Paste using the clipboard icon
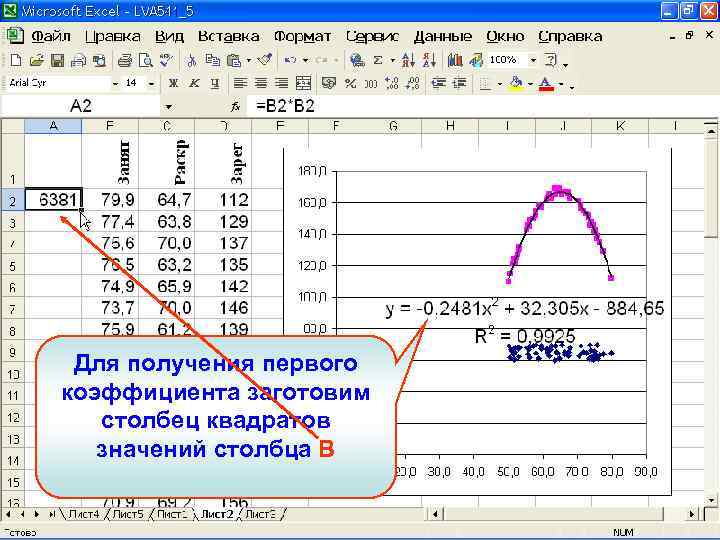Viewport: 720px width, 540px height. click(234, 60)
